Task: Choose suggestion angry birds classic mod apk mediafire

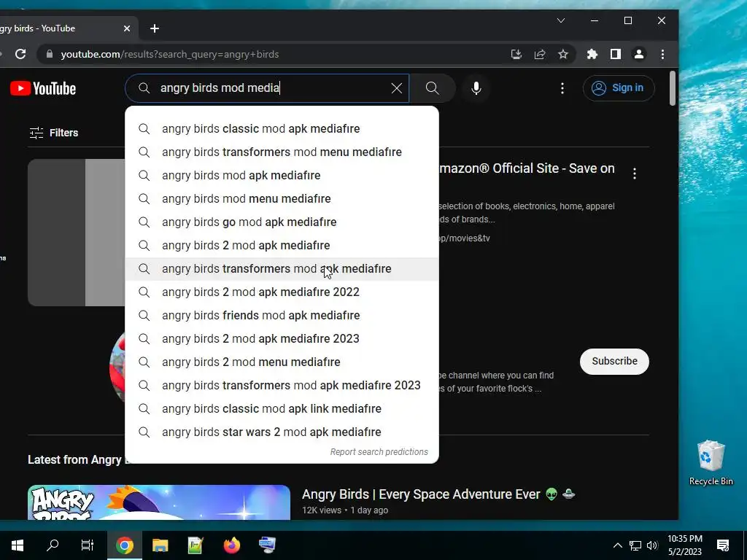Action: click(x=282, y=129)
